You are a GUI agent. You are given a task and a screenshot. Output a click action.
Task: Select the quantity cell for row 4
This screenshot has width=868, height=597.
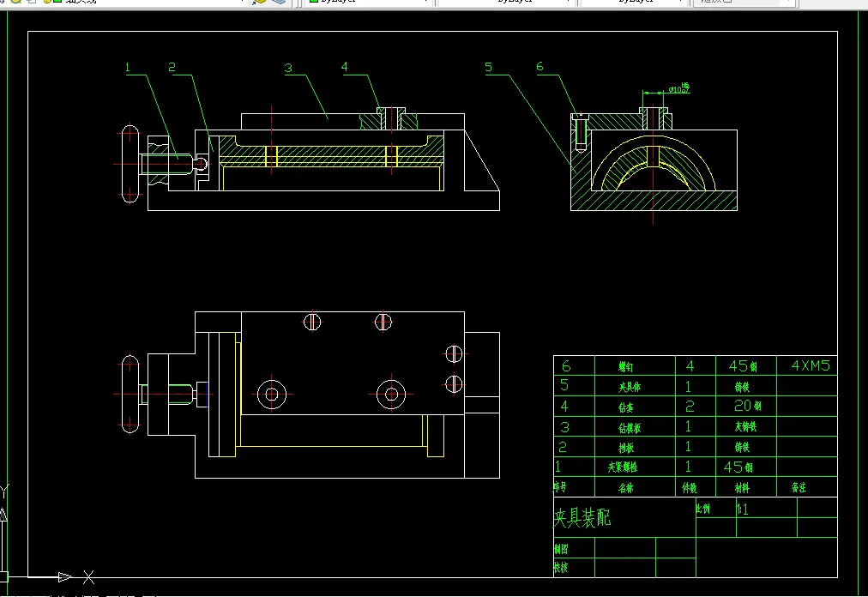click(x=690, y=407)
